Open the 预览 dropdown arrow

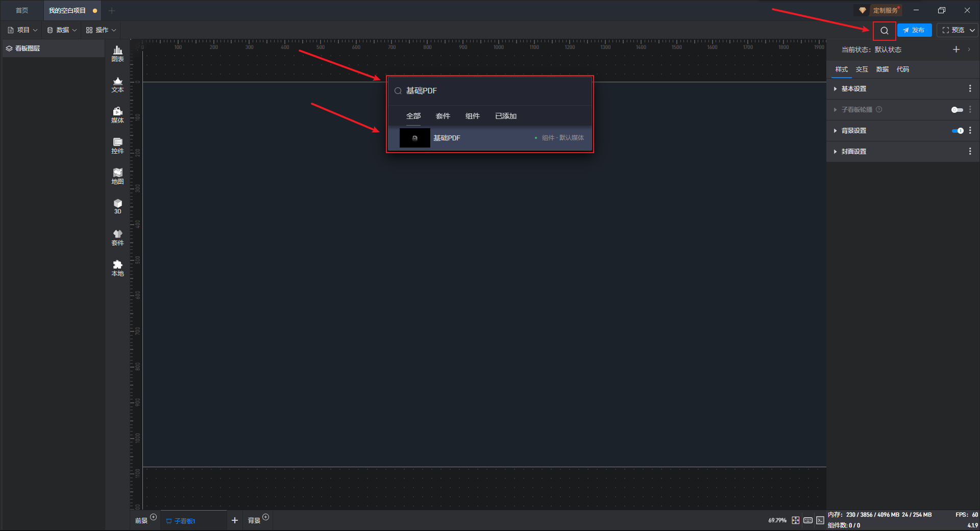click(972, 30)
